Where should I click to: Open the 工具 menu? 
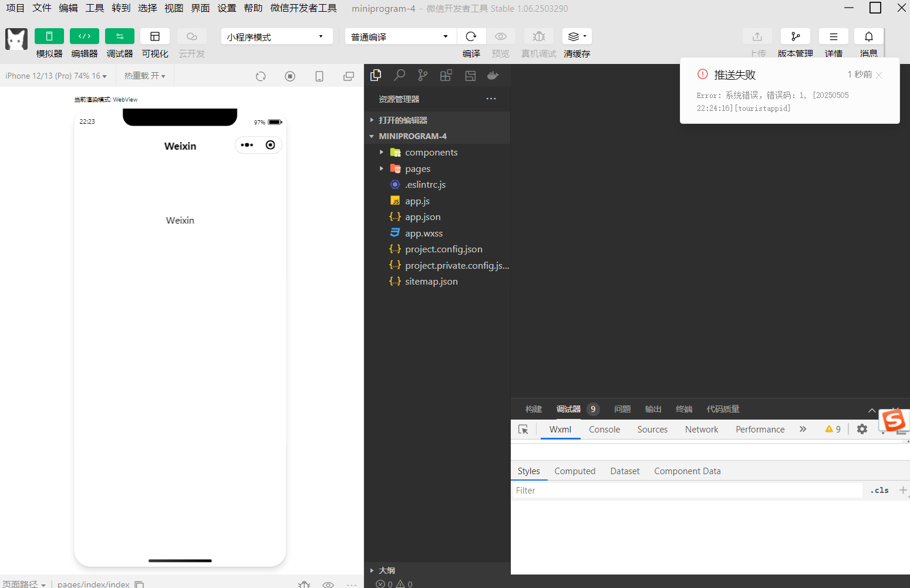(95, 8)
